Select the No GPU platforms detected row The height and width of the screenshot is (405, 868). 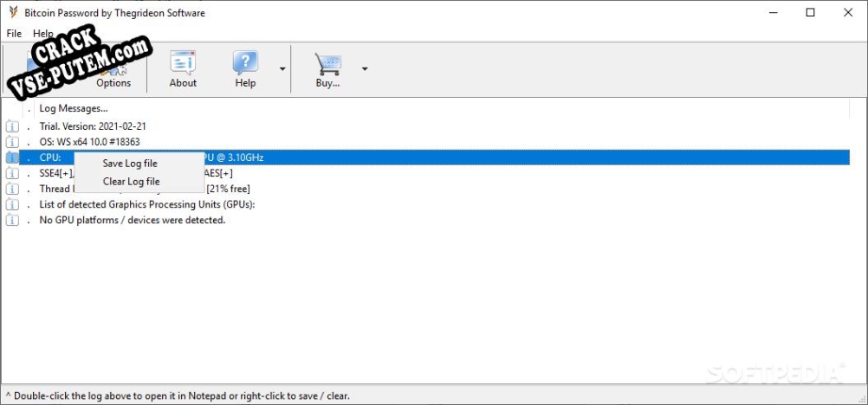(435, 220)
